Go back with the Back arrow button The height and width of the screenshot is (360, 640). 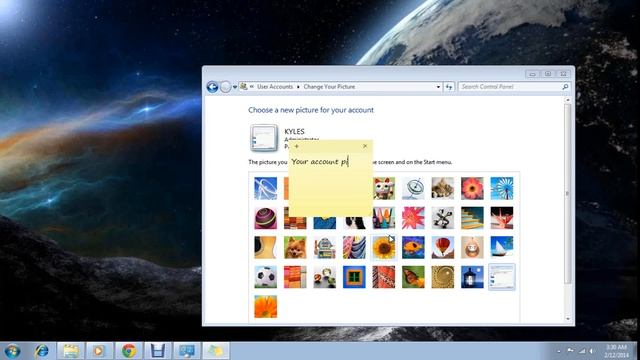(x=212, y=87)
